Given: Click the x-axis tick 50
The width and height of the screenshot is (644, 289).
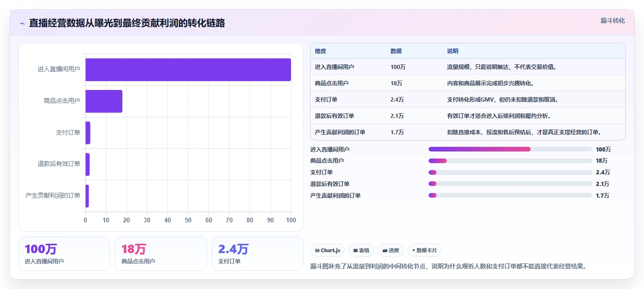Looking at the screenshot, I should [188, 220].
